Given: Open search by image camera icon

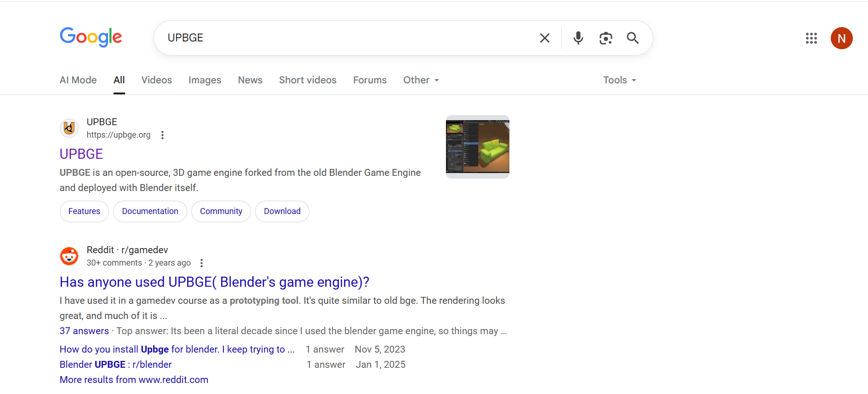Looking at the screenshot, I should [x=606, y=38].
